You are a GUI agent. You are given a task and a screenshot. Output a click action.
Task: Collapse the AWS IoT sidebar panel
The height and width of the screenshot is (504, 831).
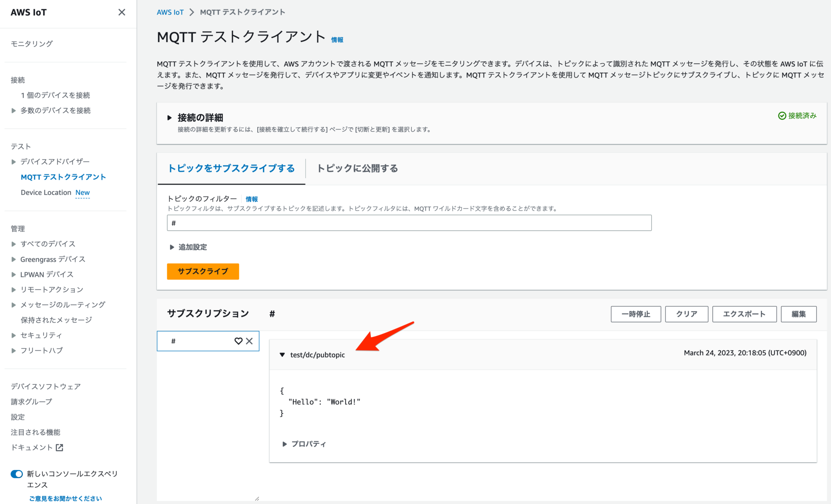tap(121, 12)
